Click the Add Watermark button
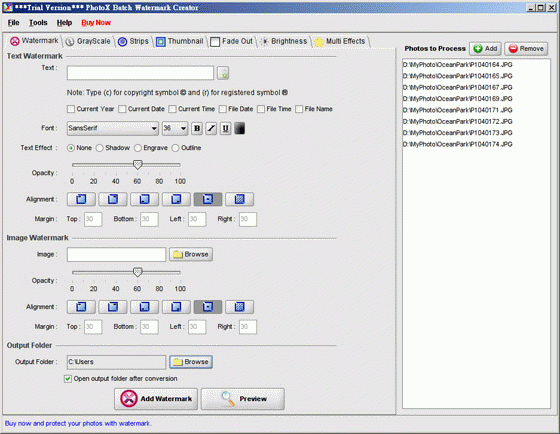 [x=156, y=399]
